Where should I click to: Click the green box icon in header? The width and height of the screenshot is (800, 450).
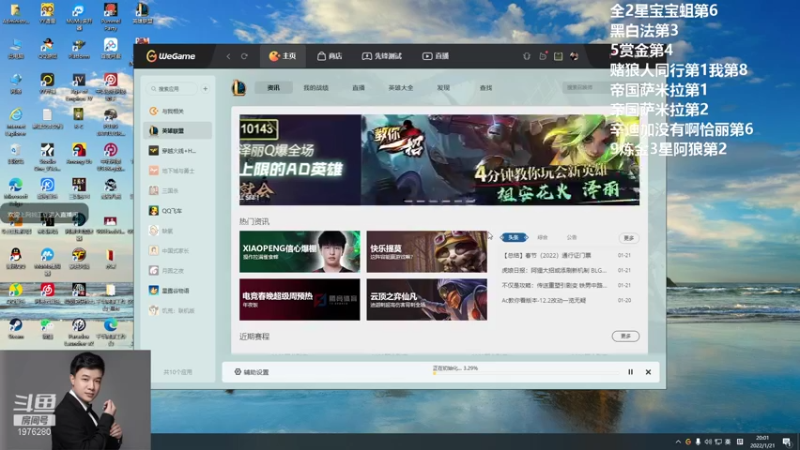pyautogui.click(x=559, y=56)
